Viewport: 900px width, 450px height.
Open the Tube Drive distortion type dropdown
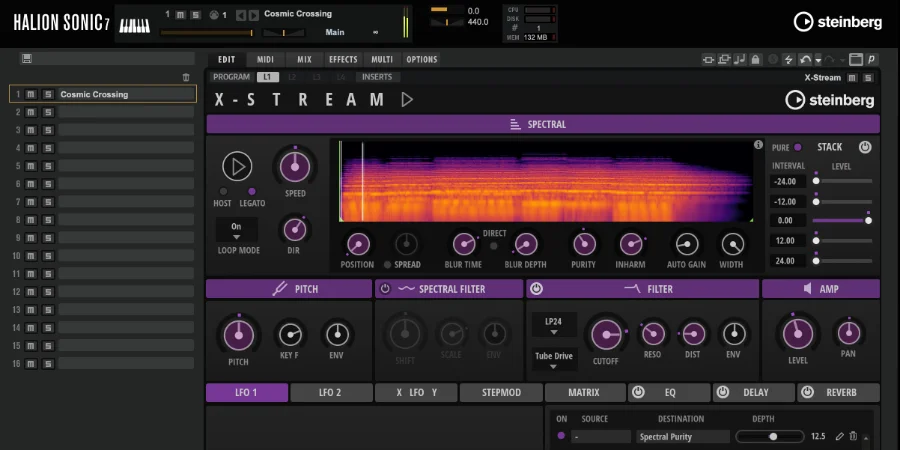tap(554, 359)
